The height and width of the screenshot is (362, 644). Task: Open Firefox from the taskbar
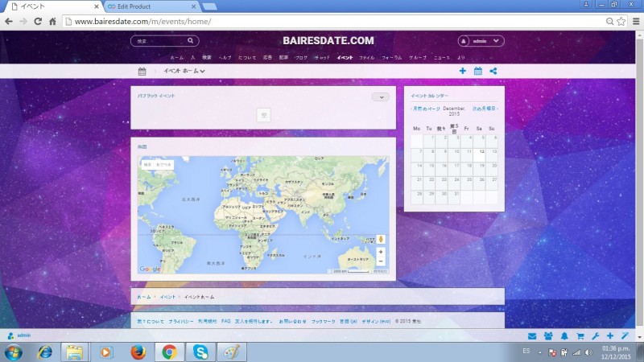[x=138, y=352]
